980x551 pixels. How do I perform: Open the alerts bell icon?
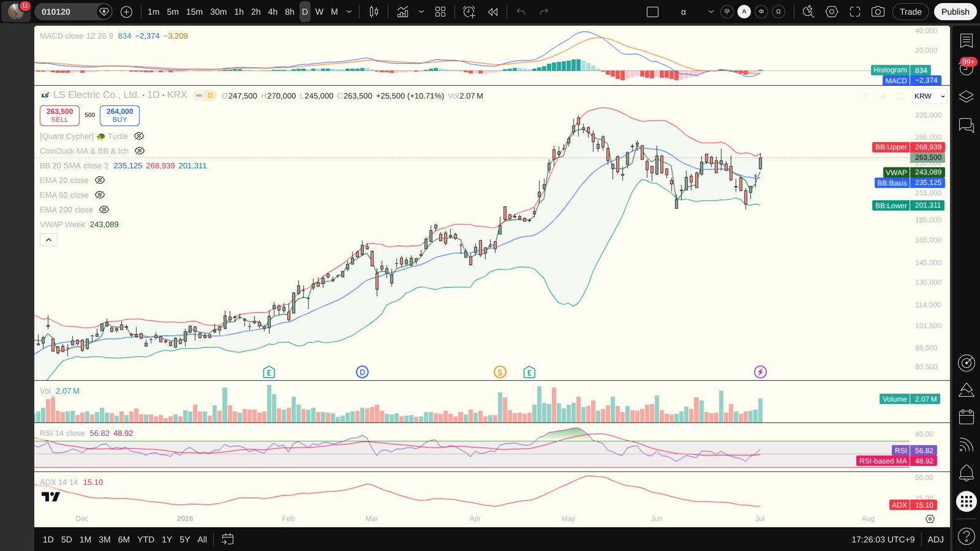click(967, 473)
